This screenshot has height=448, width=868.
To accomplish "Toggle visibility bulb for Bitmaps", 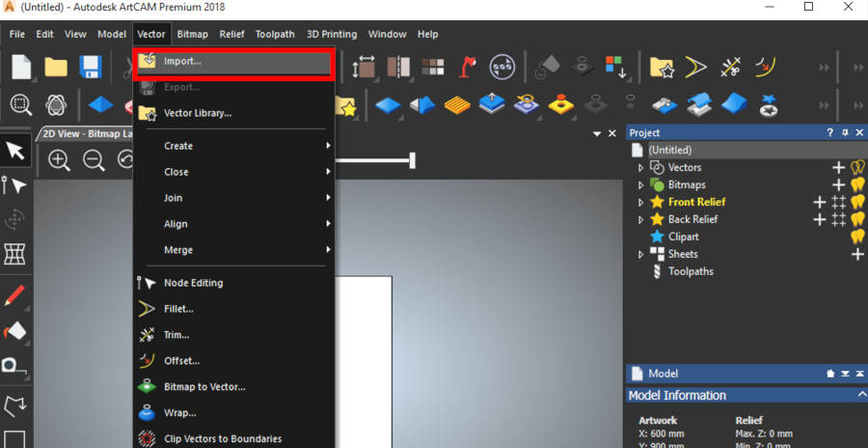I will click(x=857, y=184).
